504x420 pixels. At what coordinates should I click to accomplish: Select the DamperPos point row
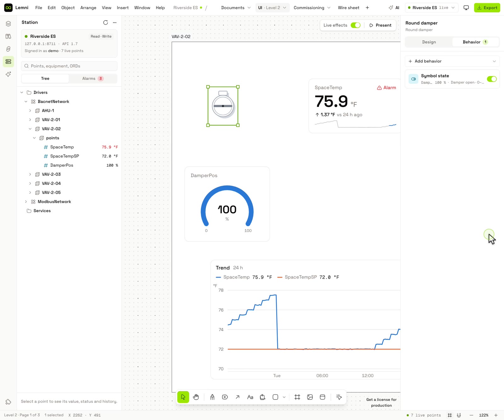pyautogui.click(x=70, y=165)
